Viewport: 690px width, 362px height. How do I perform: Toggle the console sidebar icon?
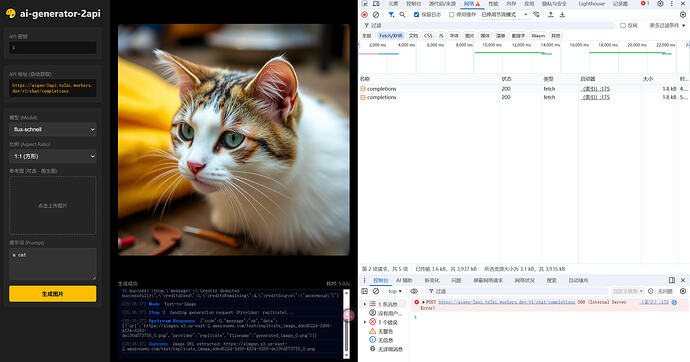point(364,291)
